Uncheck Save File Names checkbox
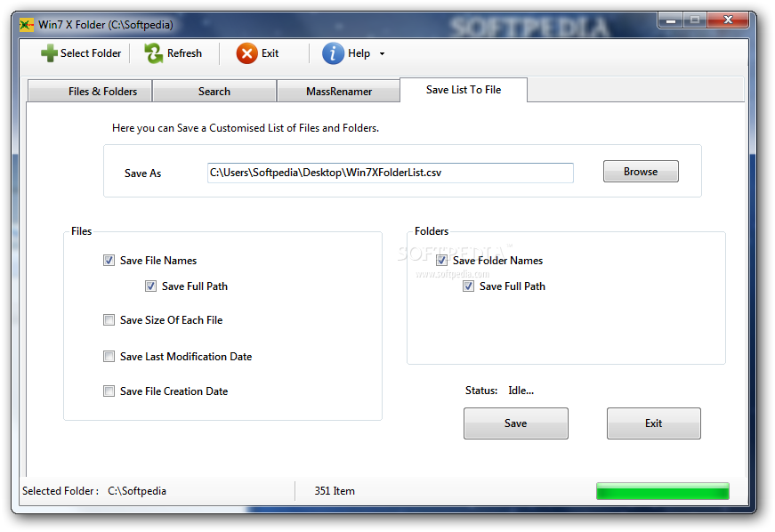Screen dimensions: 775x532 coord(109,261)
